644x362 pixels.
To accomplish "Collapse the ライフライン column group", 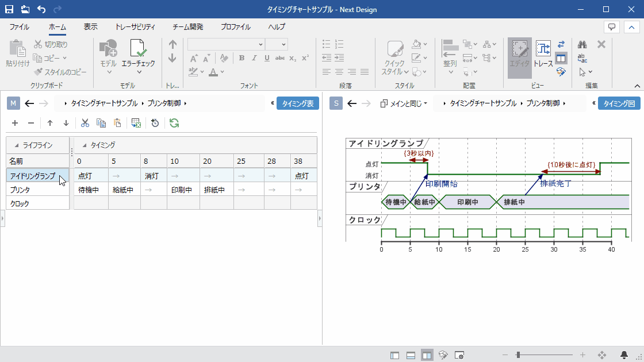I will (17, 145).
